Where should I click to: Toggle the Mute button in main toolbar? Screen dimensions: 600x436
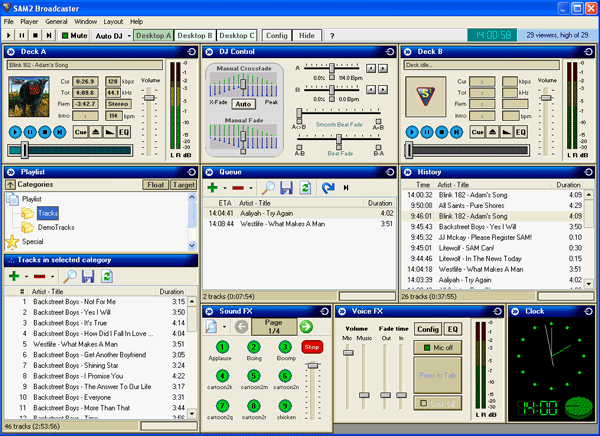coord(74,36)
